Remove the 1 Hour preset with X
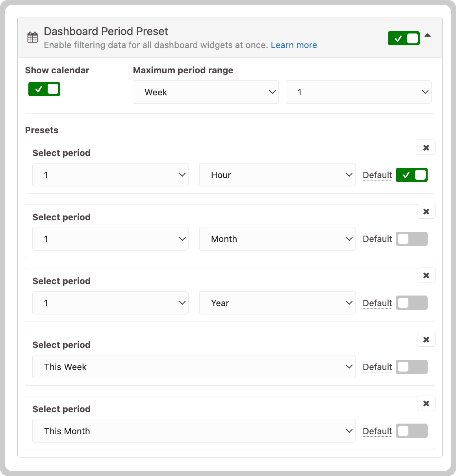The image size is (456, 476). pos(426,148)
